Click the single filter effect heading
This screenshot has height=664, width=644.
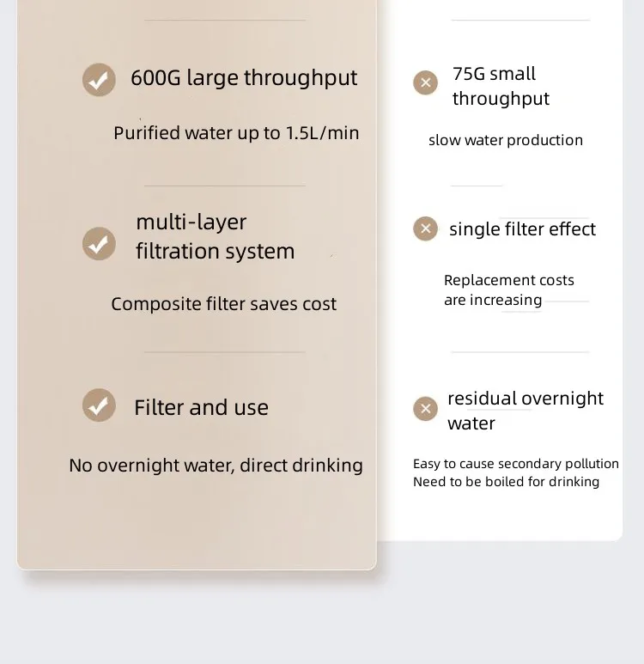point(522,229)
